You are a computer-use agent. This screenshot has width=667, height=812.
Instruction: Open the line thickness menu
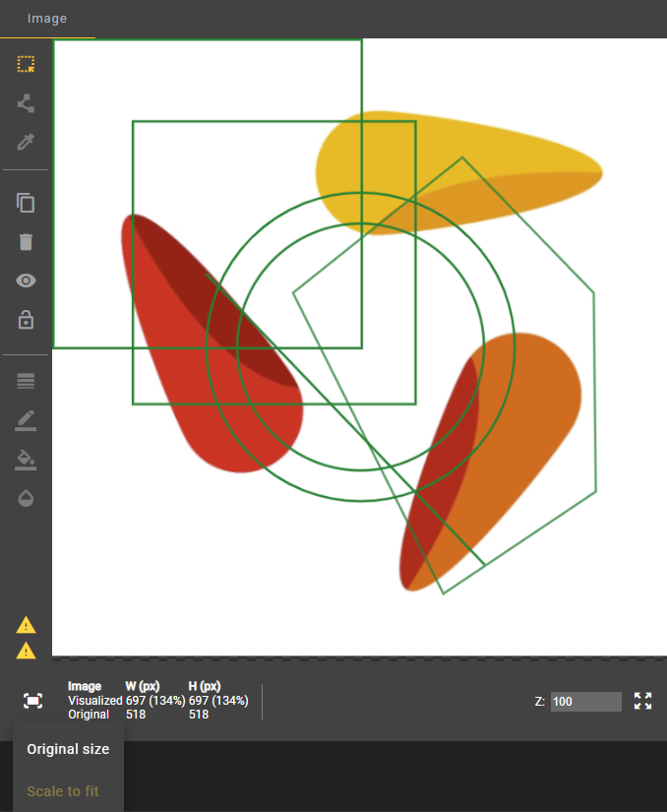click(x=26, y=381)
